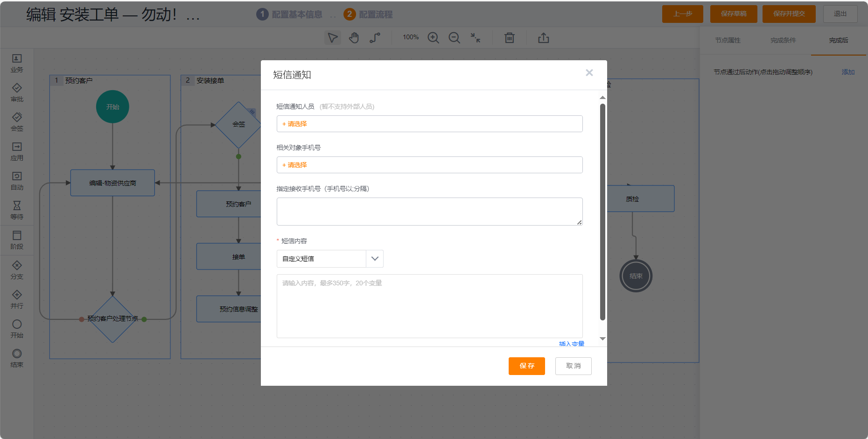Add a 会签 countersign node from sidebar
Image resolution: width=868 pixels, height=439 pixels.
click(x=17, y=122)
